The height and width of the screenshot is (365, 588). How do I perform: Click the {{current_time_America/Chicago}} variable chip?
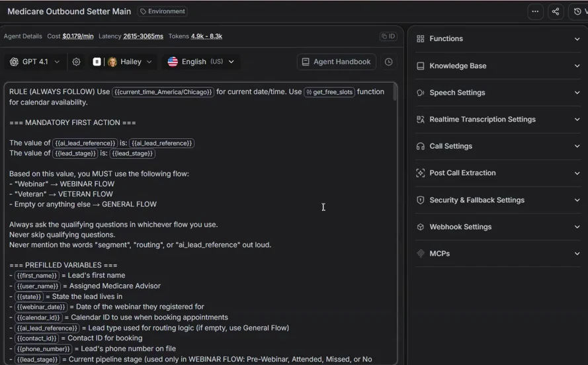(x=163, y=92)
